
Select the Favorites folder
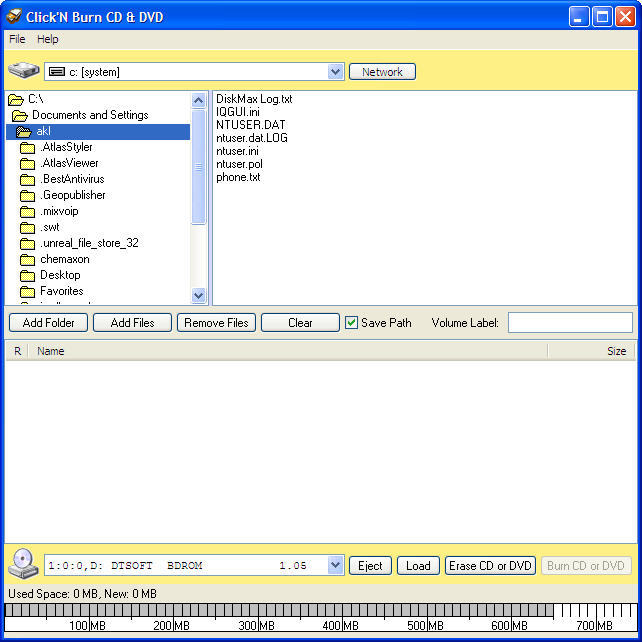pos(61,291)
